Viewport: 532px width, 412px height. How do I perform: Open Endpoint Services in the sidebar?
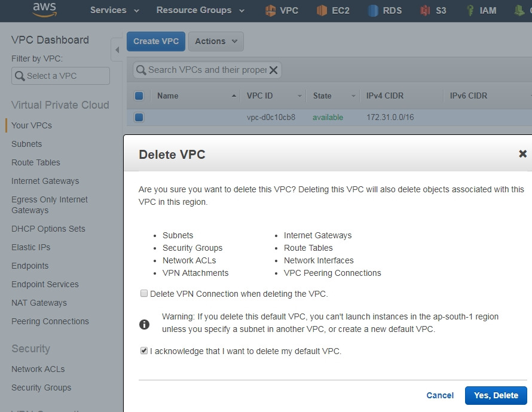(45, 284)
